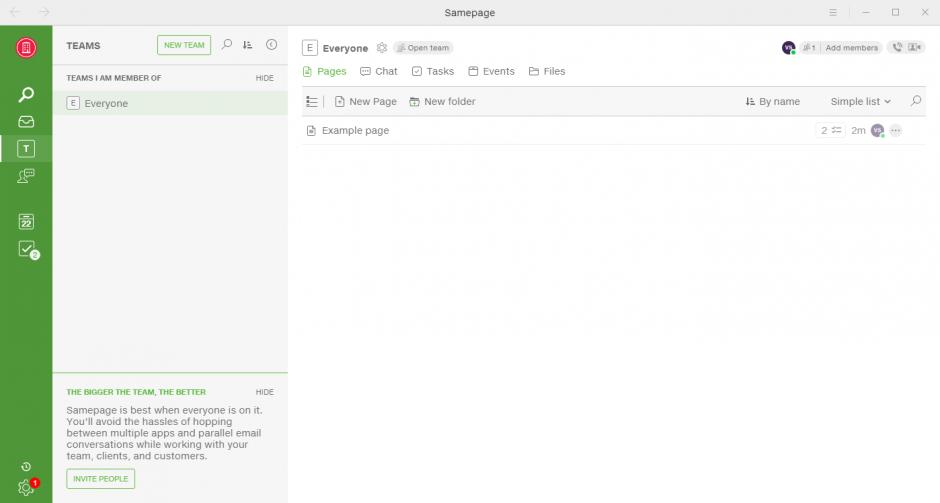The width and height of the screenshot is (940, 503).
Task: Create a New Page
Action: (x=366, y=101)
